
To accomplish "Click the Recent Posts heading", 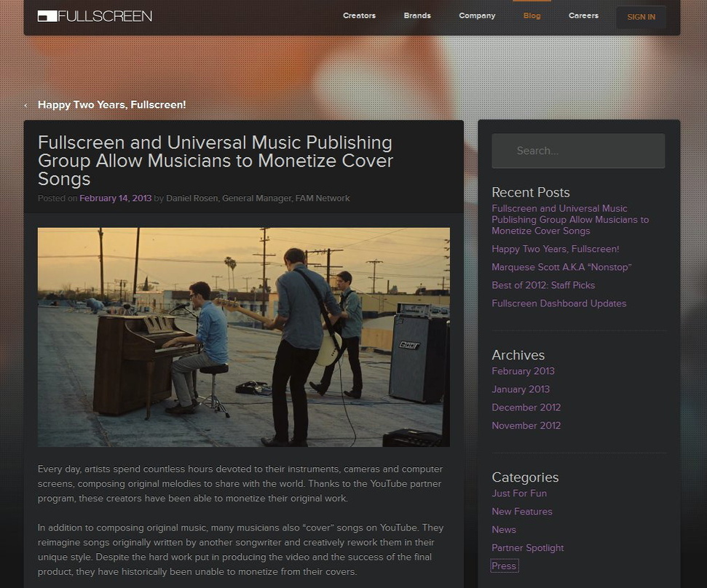I will click(531, 192).
